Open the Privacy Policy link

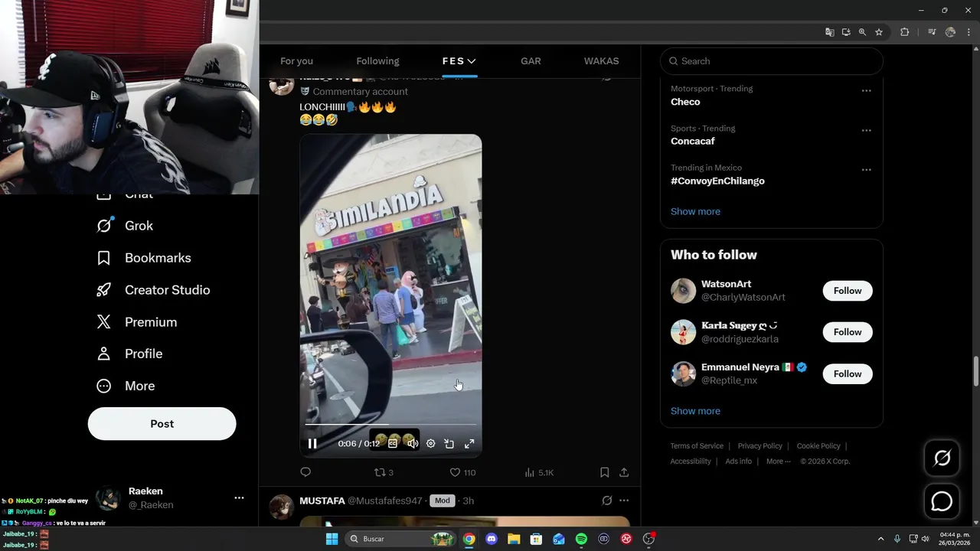click(x=760, y=446)
